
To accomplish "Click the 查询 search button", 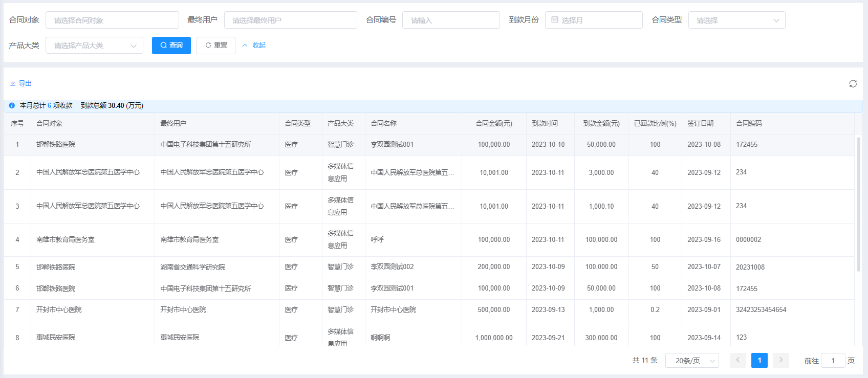I will [x=171, y=46].
